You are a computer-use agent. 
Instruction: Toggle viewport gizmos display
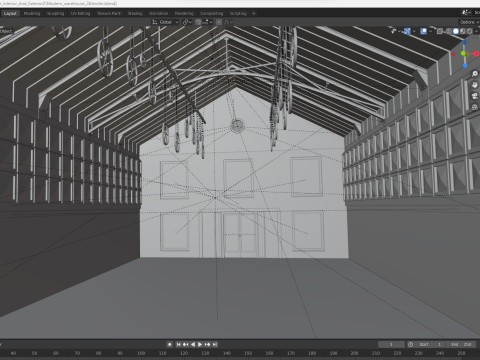pyautogui.click(x=407, y=31)
